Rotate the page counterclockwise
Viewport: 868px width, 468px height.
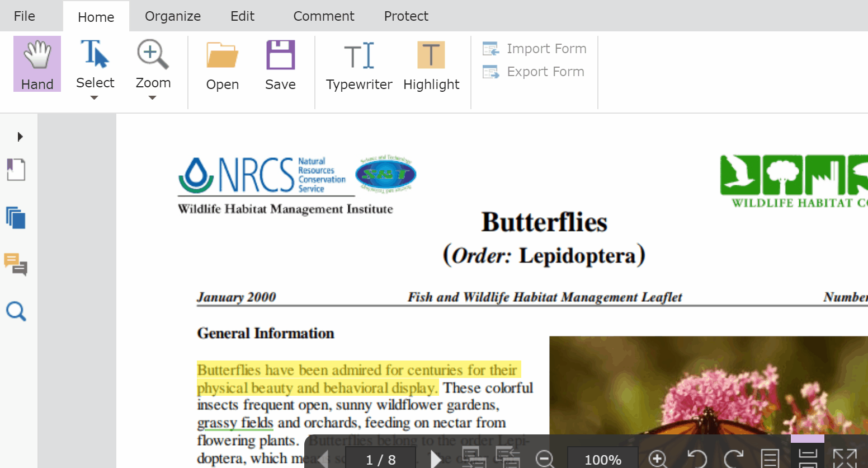696,459
